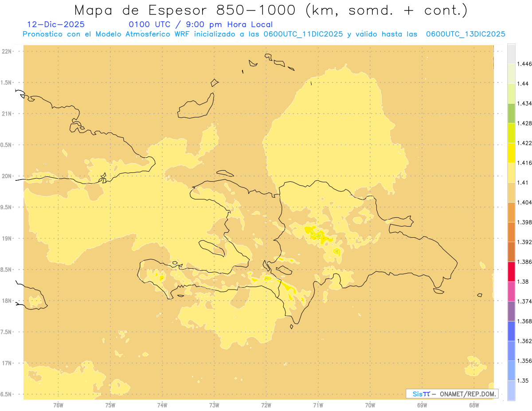Select the 1.44 legend value
Viewport: 532px width, 411px height.
point(524,84)
